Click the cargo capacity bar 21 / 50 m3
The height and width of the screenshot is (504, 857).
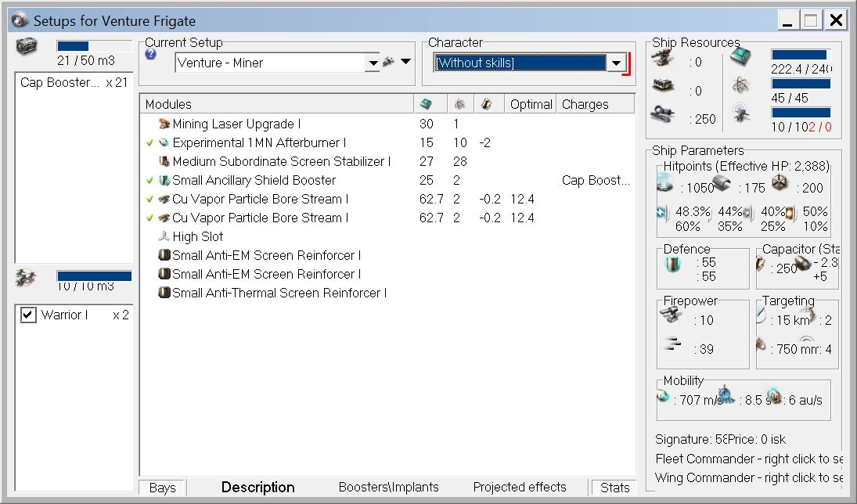(94, 46)
